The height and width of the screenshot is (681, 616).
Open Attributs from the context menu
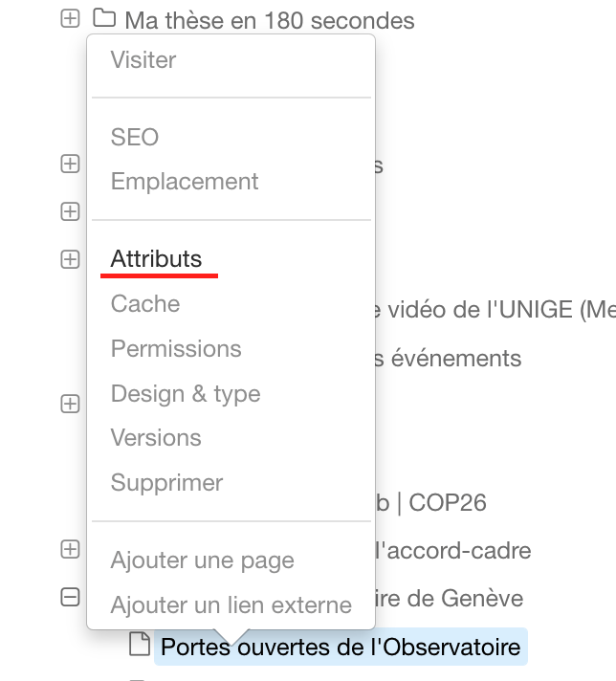point(157,258)
